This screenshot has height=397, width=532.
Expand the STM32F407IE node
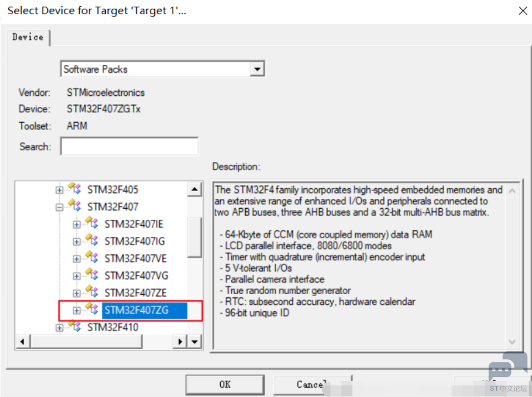pos(77,225)
